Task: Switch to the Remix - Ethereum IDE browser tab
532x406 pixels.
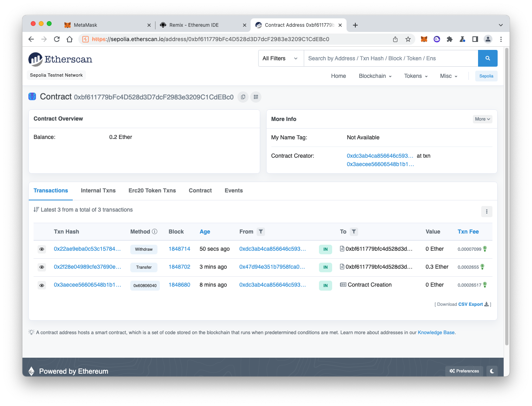Action: tap(202, 25)
